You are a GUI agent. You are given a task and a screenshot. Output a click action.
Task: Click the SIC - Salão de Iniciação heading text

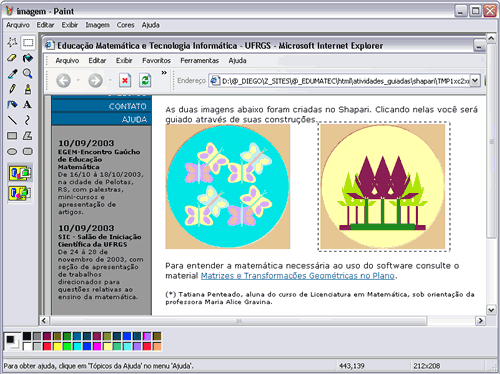tap(100, 240)
